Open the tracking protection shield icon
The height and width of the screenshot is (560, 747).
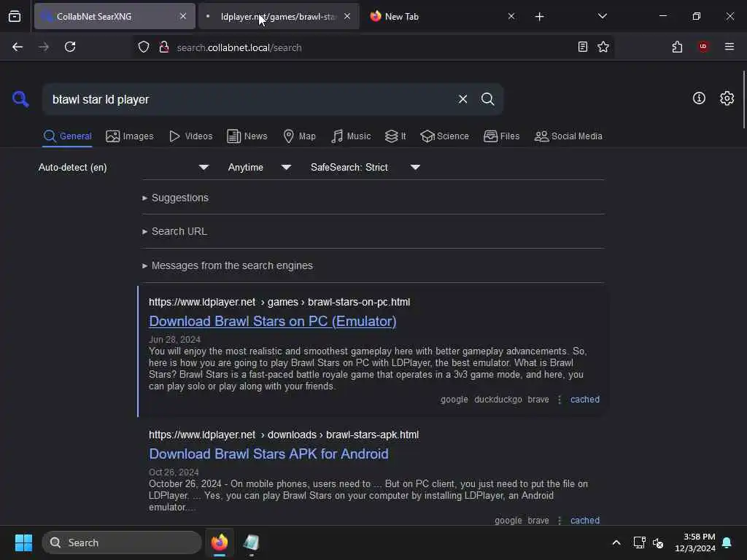(144, 47)
